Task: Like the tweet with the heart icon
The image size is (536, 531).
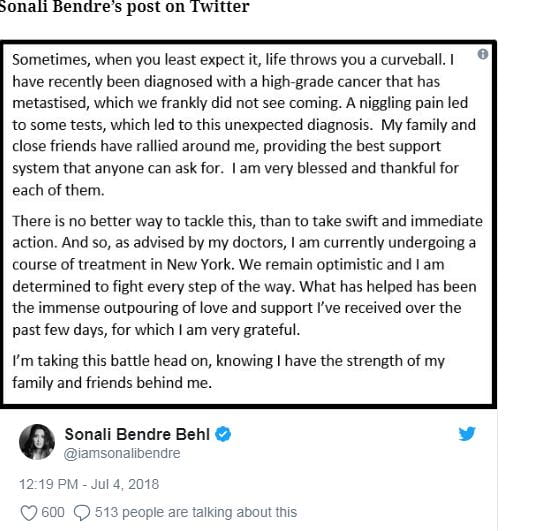Action: point(29,513)
